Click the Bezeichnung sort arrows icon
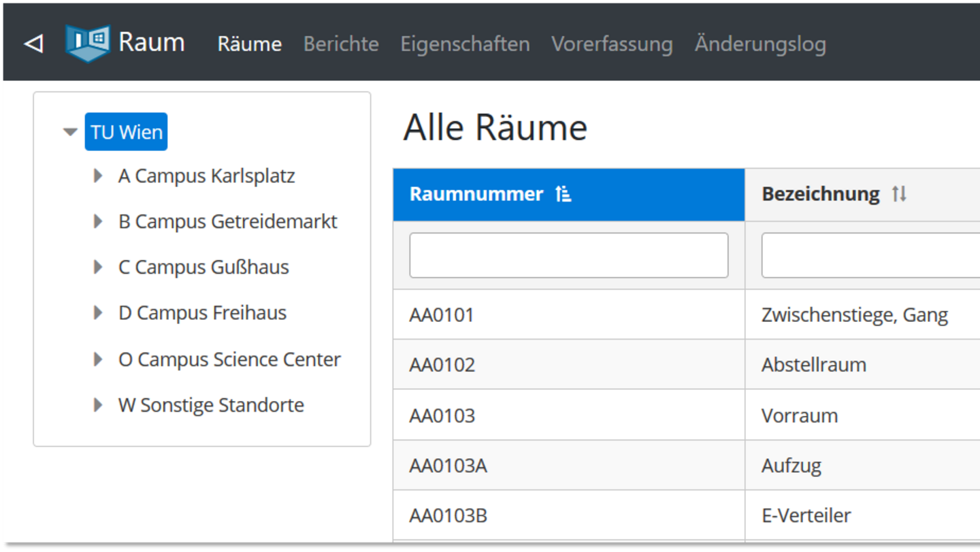The width and height of the screenshot is (980, 552). pos(899,194)
